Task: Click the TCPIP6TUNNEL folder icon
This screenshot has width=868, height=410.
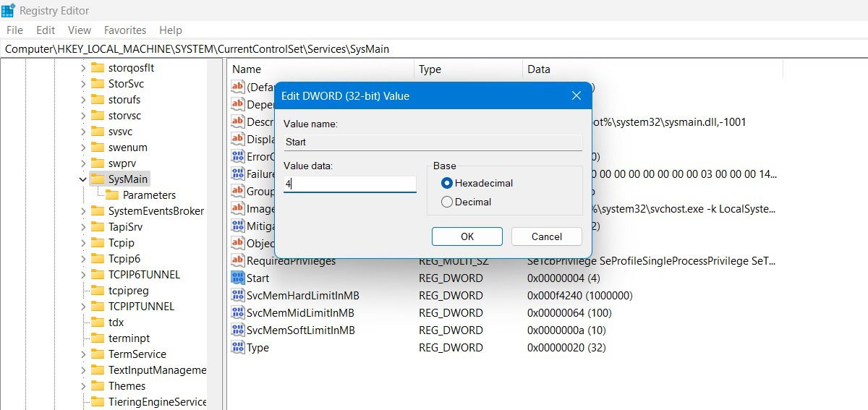Action: click(97, 275)
